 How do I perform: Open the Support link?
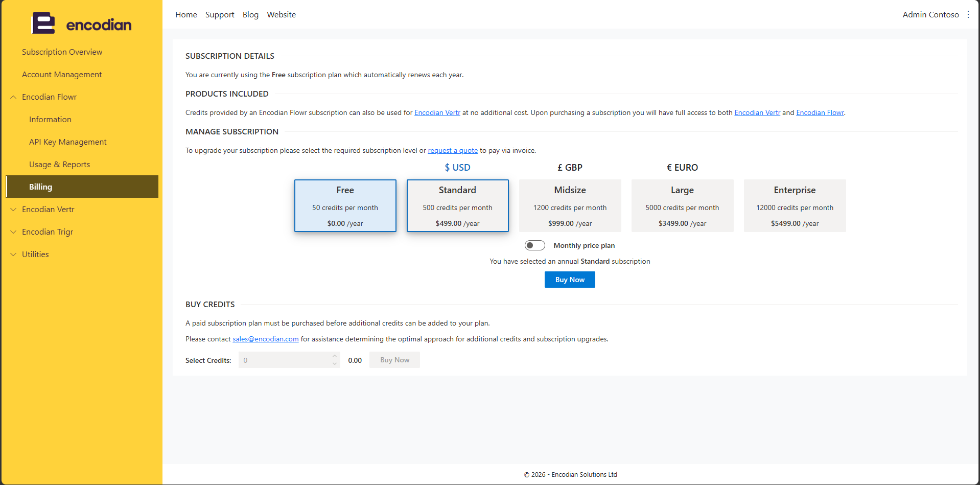tap(220, 15)
